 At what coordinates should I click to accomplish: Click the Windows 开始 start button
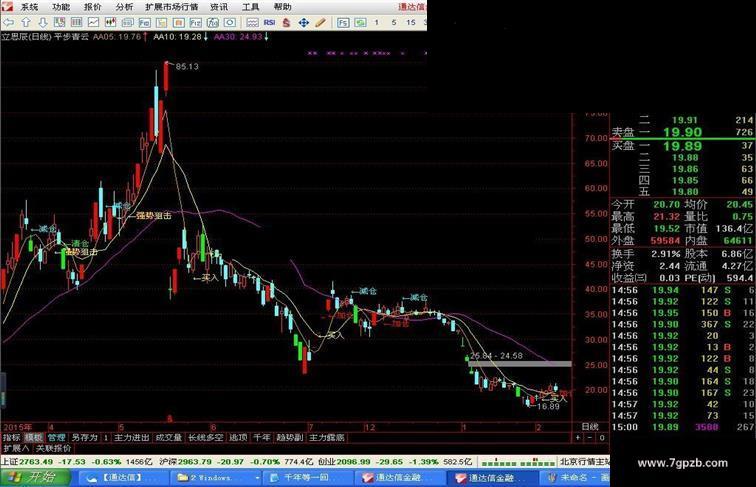36,477
